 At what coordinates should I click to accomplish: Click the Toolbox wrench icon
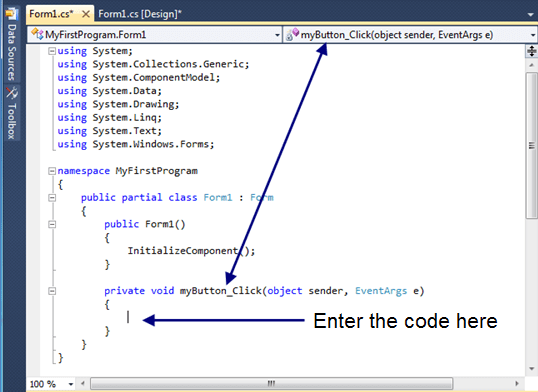[12, 93]
